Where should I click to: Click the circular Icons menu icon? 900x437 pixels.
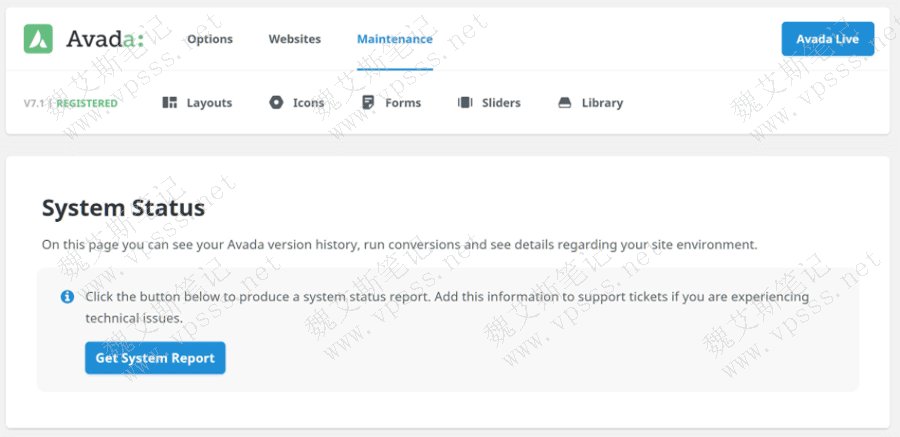[276, 103]
